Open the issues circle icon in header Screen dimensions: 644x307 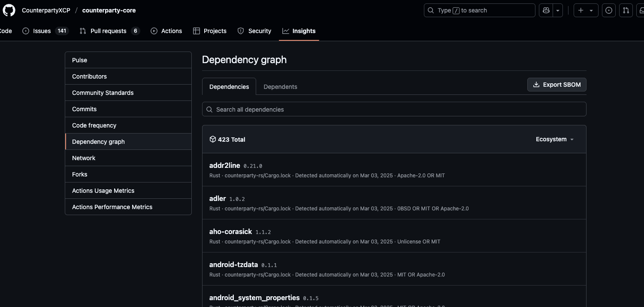609,10
